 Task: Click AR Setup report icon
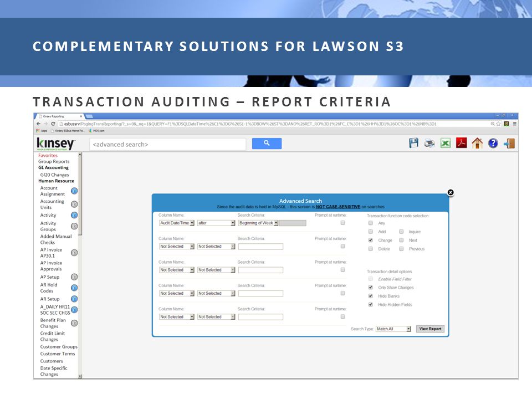click(74, 299)
